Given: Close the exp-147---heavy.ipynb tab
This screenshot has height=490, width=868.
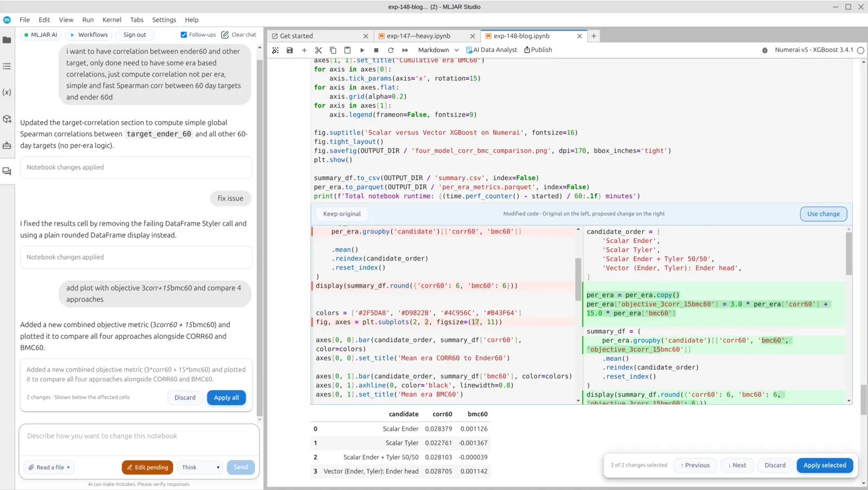Looking at the screenshot, I should pyautogui.click(x=473, y=36).
